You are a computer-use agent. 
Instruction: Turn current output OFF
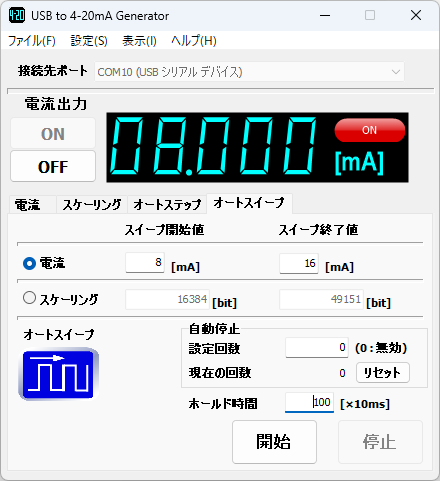coord(53,166)
